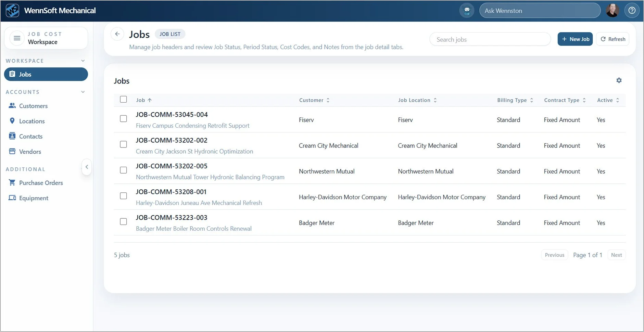Click Northwestern Mutual Tower Hydronic Balancing Program
The height and width of the screenshot is (332, 644).
click(x=210, y=177)
